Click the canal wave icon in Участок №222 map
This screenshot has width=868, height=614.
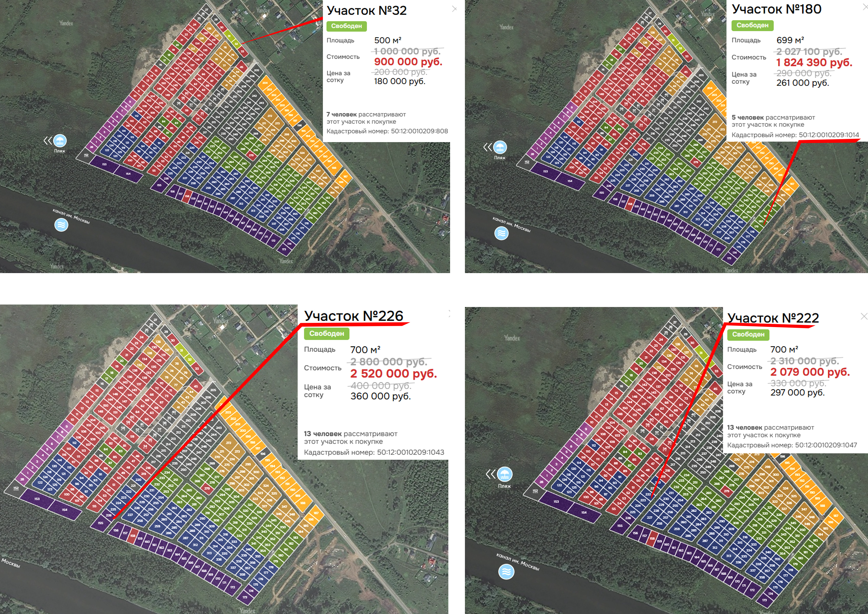tap(506, 571)
